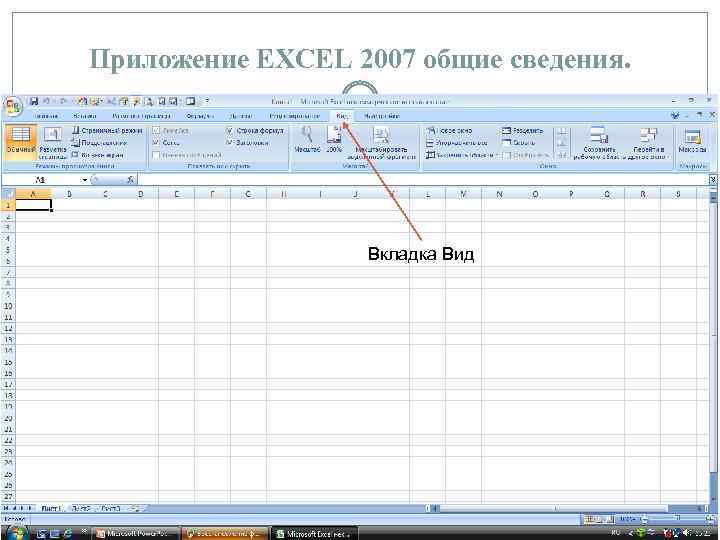This screenshot has width=720, height=540.
Task: Click the insert function fx icon
Action: (x=130, y=180)
